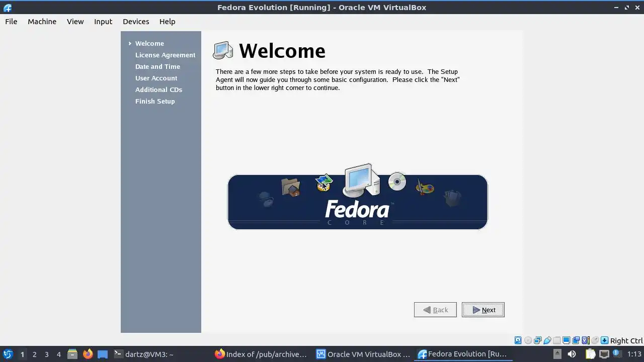Screen dimensions: 644x362
Task: Click the CPU virtualization 'V' indicator icon
Action: coord(586,340)
